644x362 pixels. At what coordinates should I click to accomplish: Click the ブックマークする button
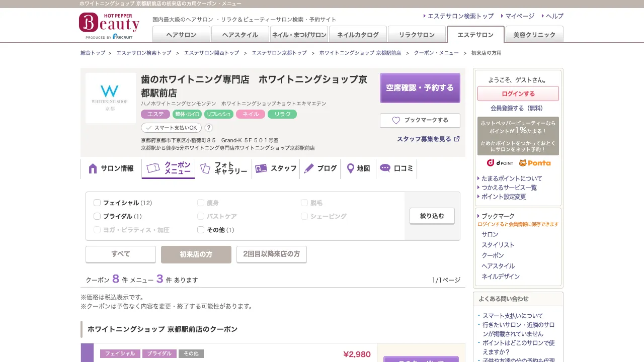(420, 121)
